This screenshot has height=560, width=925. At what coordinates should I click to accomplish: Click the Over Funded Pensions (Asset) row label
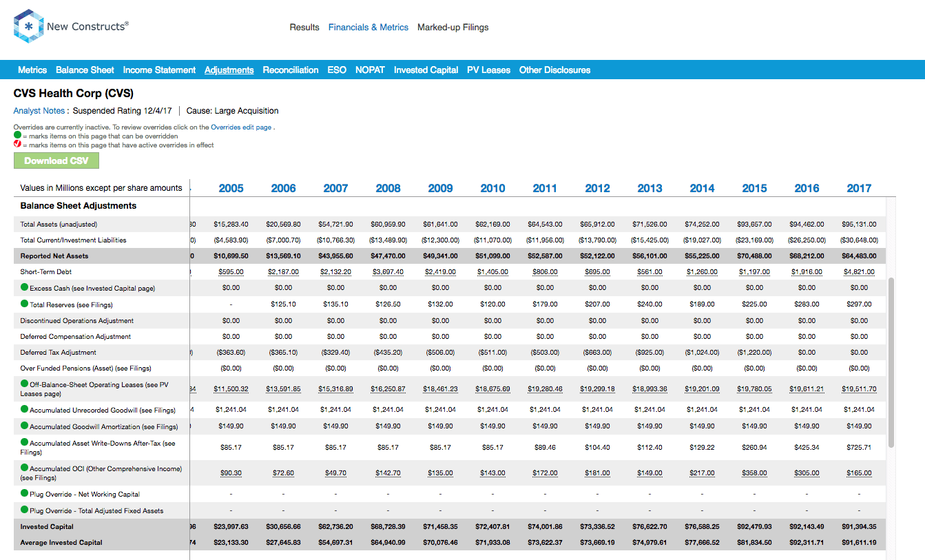pyautogui.click(x=85, y=369)
